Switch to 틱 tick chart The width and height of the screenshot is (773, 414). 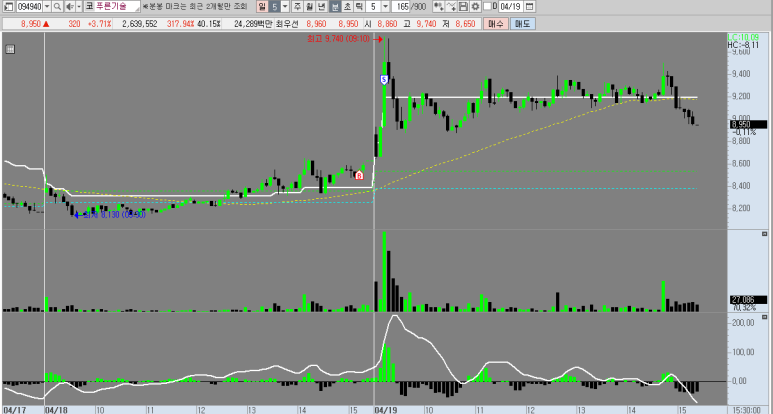click(359, 6)
